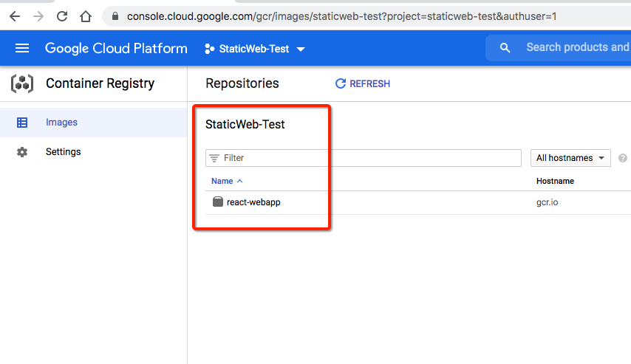Click the react-webapp repository folder icon
The width and height of the screenshot is (631, 364).
pos(218,202)
